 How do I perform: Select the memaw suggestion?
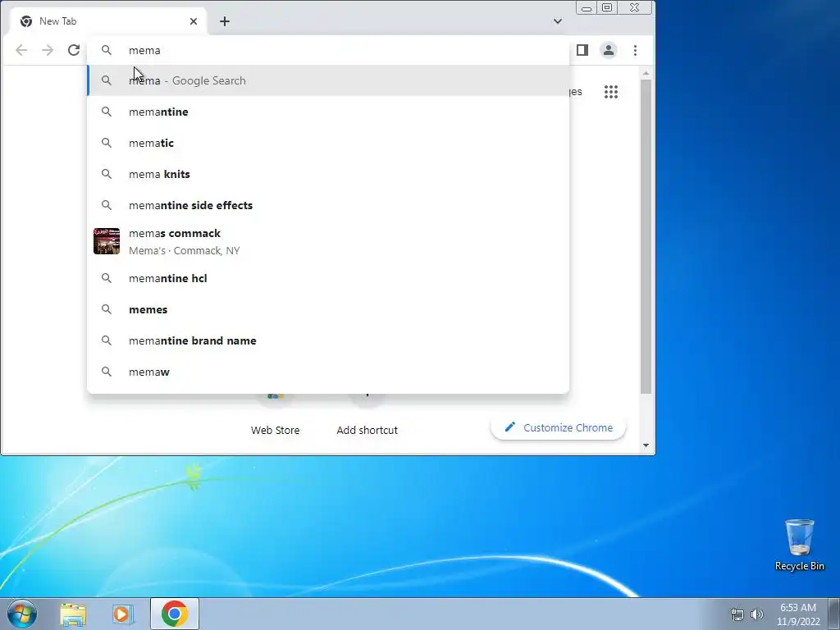tap(328, 372)
